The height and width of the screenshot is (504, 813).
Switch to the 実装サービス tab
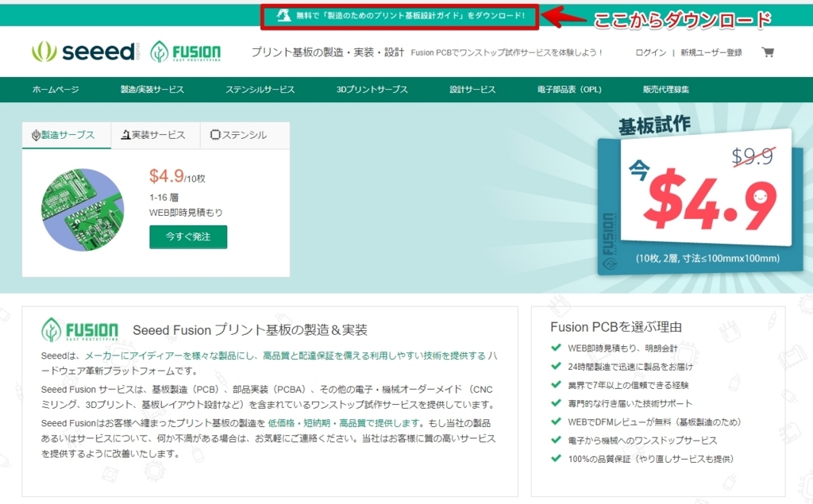tap(156, 136)
